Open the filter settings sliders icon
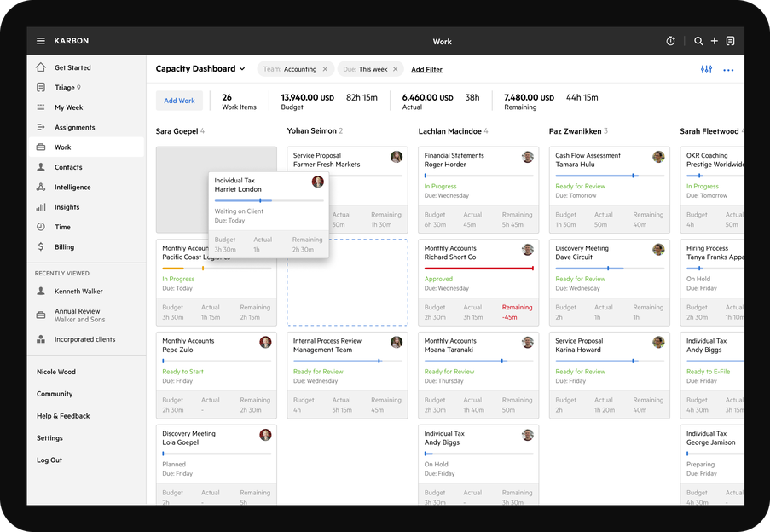 [x=706, y=69]
